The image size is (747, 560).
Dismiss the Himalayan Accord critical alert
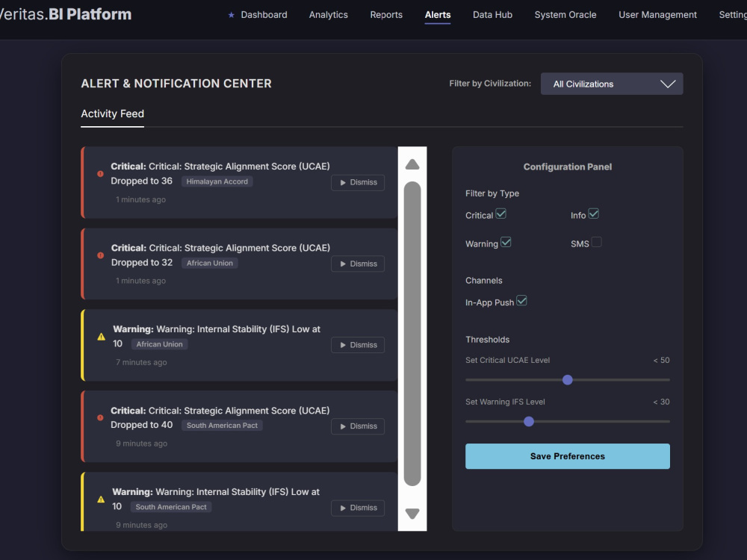(358, 182)
